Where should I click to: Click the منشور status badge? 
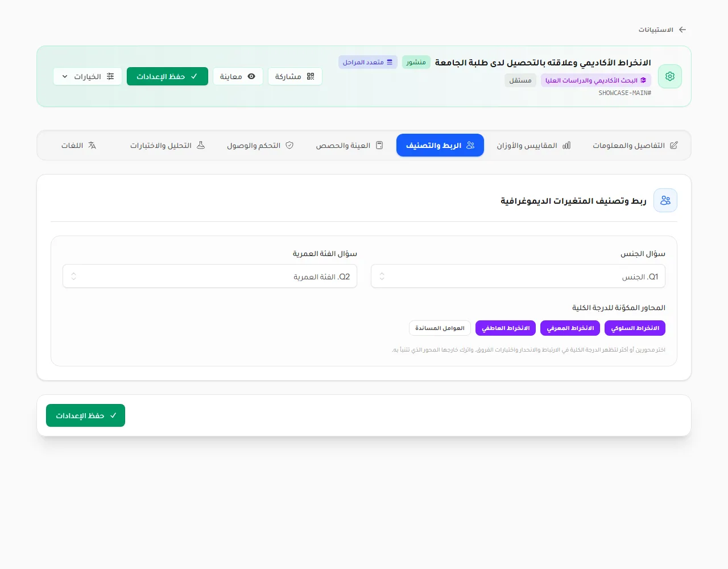click(416, 62)
